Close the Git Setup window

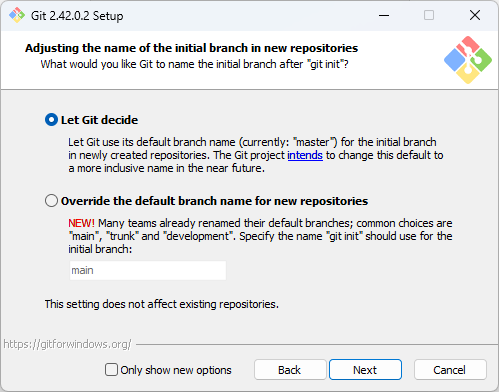tap(475, 15)
